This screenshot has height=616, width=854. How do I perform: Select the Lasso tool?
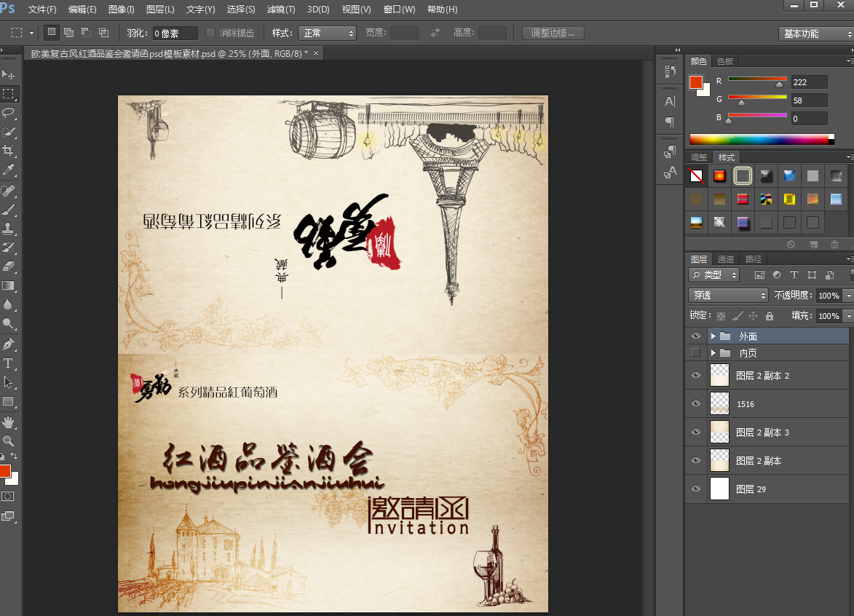(8, 113)
